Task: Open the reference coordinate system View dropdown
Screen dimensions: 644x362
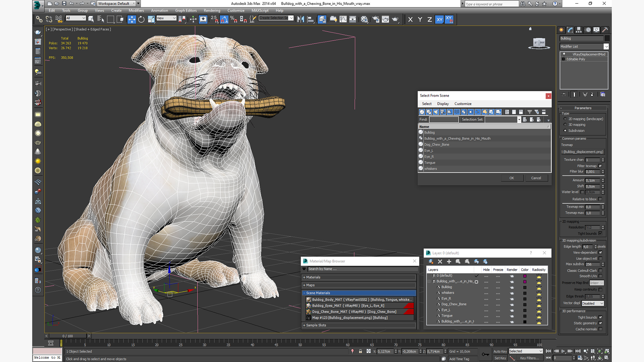Action: 166,18
